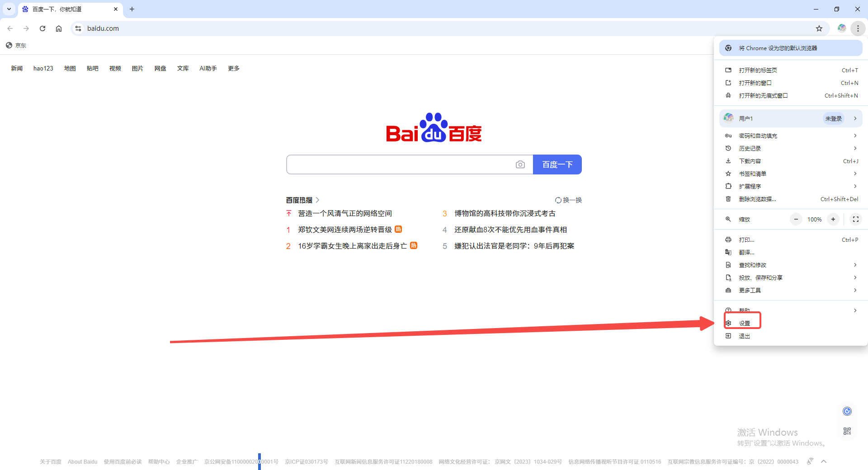Click the blue clock icon above the QR code
The image size is (868, 470).
pos(847,411)
